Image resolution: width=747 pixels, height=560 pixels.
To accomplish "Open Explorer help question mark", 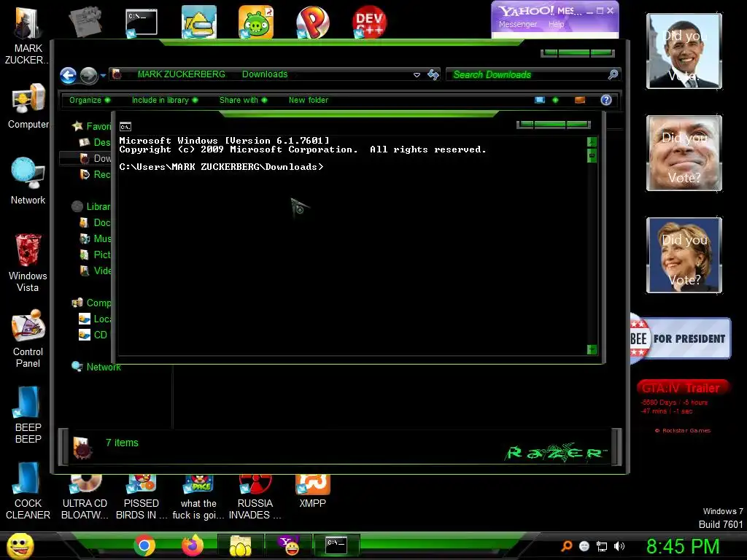I will pos(606,100).
